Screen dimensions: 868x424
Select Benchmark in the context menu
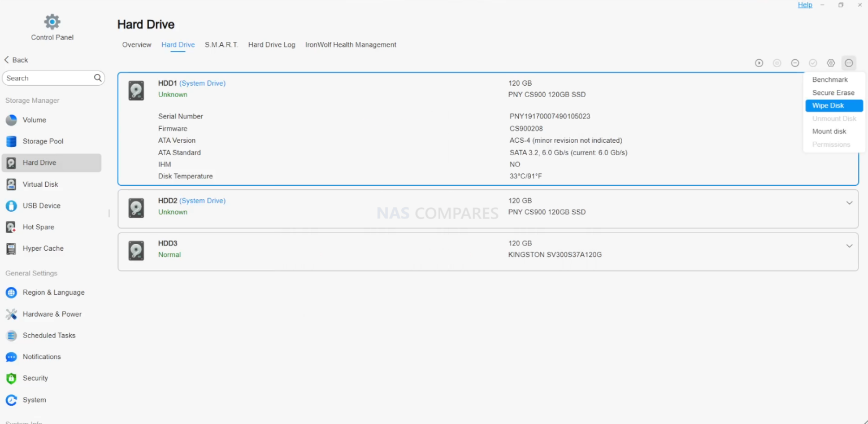(x=830, y=80)
